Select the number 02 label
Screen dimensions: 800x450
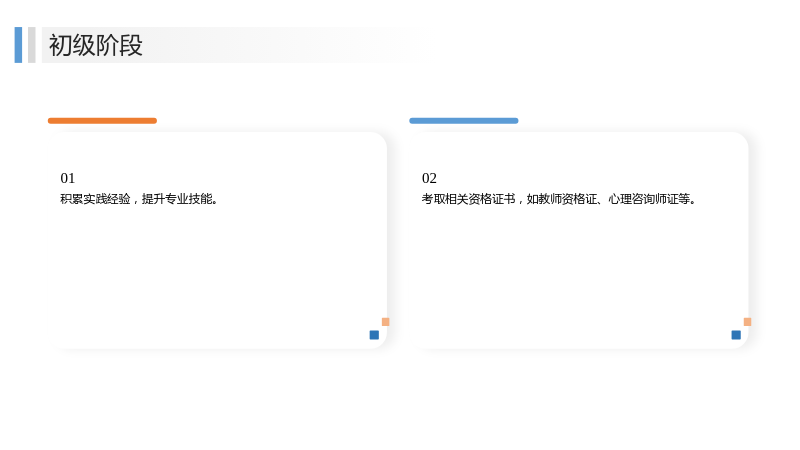(429, 178)
